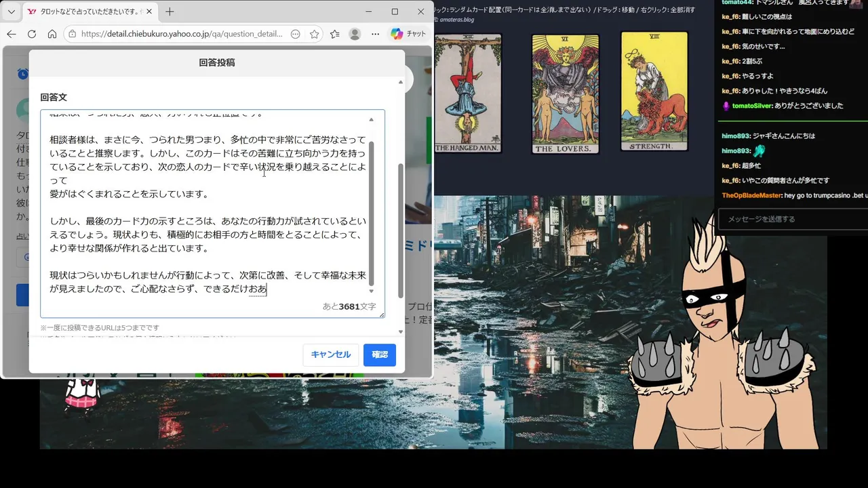Open browser settings and more menu
The height and width of the screenshot is (488, 868).
point(374,34)
